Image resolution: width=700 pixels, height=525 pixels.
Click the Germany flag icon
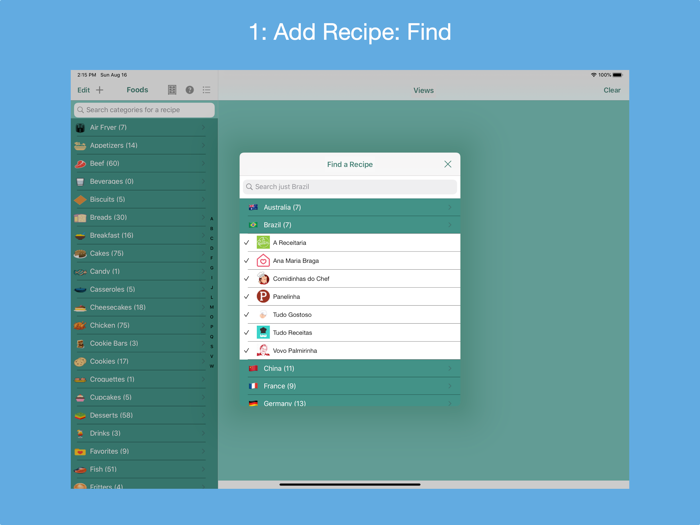point(253,403)
